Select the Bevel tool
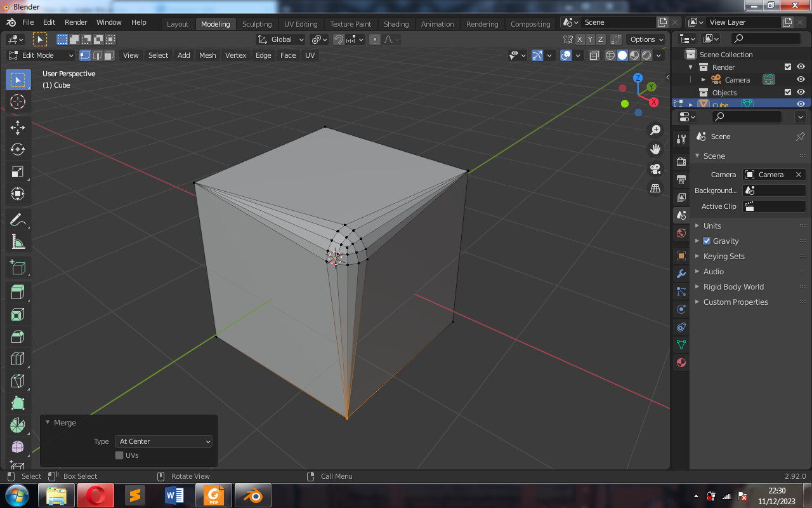812x508 pixels. pyautogui.click(x=18, y=337)
